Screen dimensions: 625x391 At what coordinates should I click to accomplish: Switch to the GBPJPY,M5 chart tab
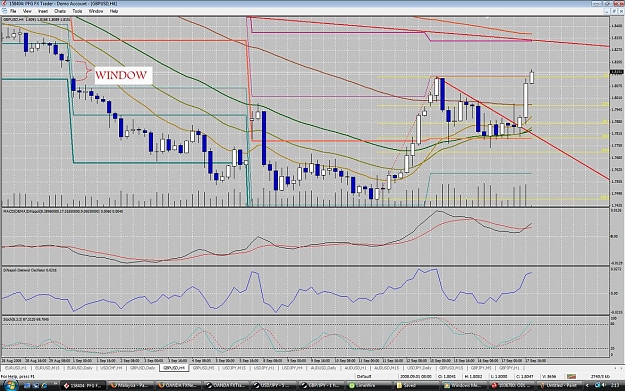(x=481, y=368)
